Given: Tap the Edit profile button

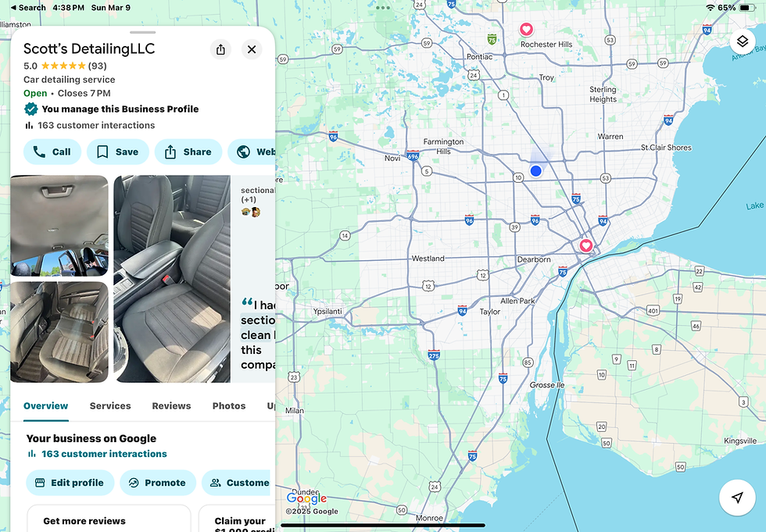Looking at the screenshot, I should (70, 483).
